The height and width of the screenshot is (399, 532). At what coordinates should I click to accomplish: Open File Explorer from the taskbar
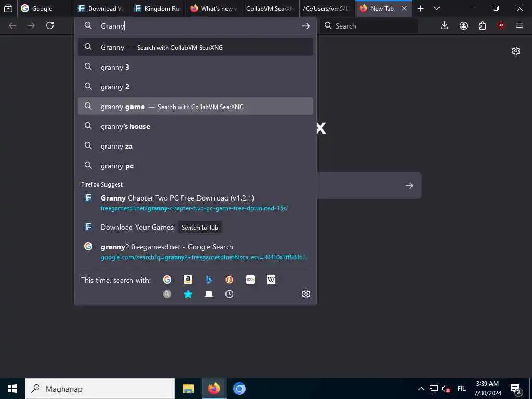tap(188, 389)
